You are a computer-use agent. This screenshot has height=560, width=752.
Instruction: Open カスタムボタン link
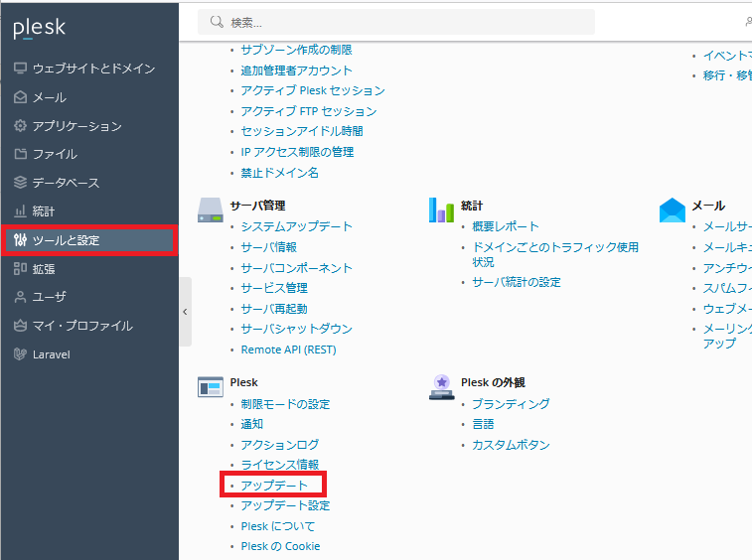click(x=511, y=445)
